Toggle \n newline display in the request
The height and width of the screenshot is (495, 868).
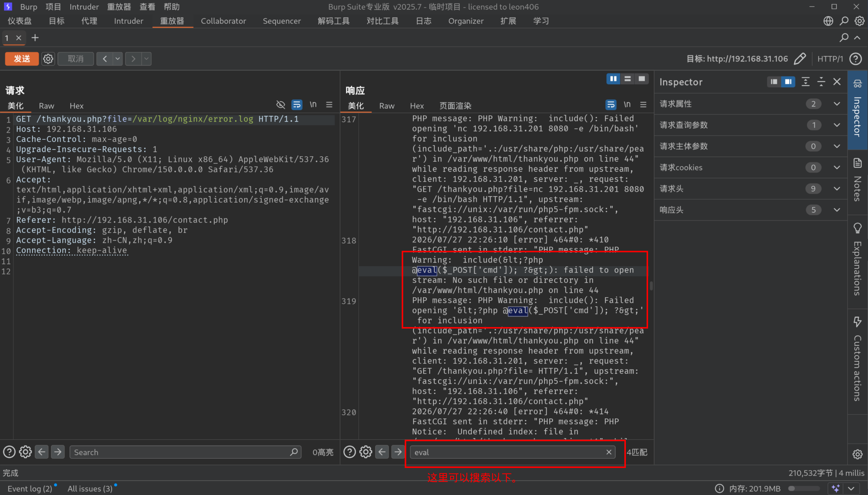tap(313, 105)
